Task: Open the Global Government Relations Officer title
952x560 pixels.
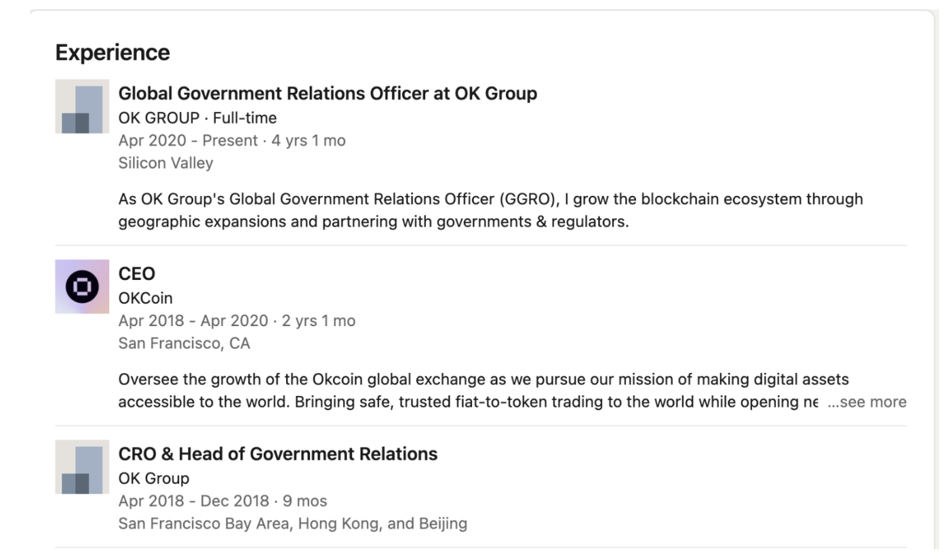Action: pyautogui.click(x=328, y=94)
